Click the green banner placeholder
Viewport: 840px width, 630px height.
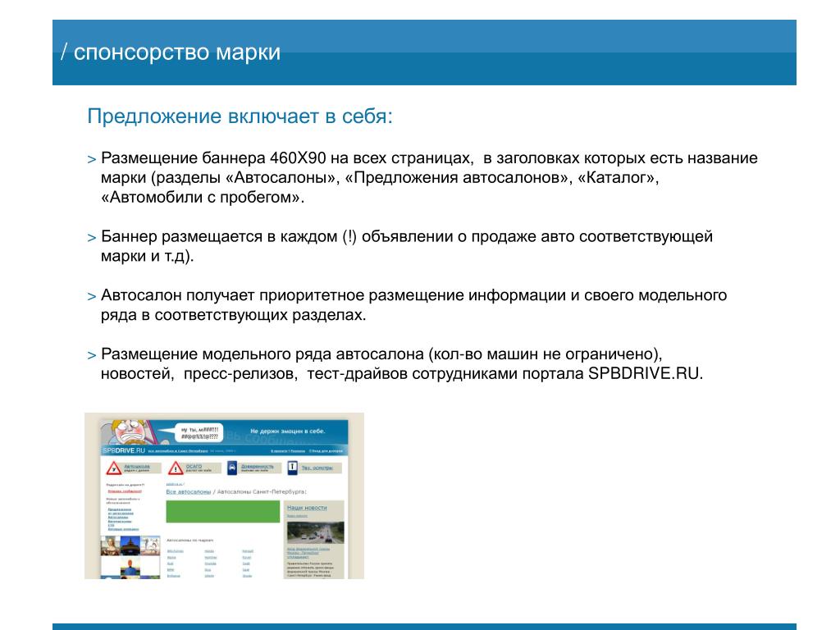click(x=223, y=512)
